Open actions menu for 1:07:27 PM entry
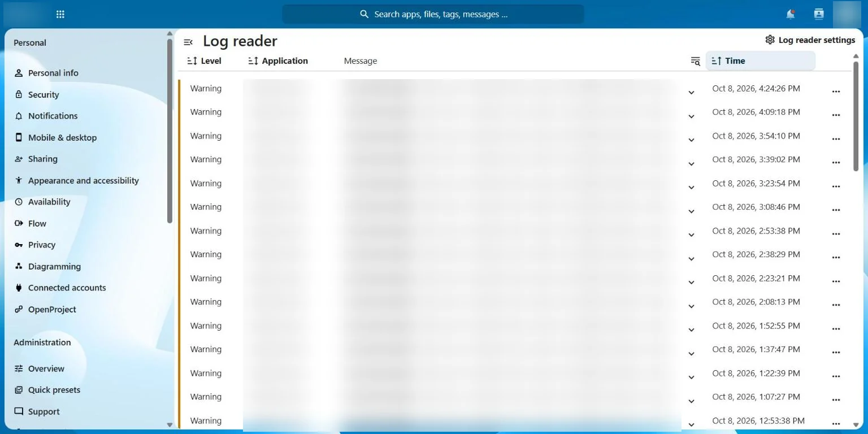 click(836, 400)
